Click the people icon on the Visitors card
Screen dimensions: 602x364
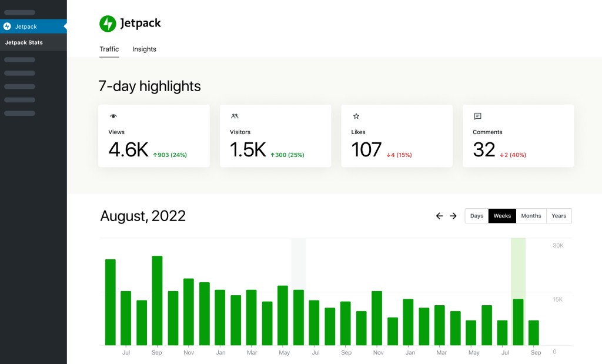pyautogui.click(x=235, y=116)
